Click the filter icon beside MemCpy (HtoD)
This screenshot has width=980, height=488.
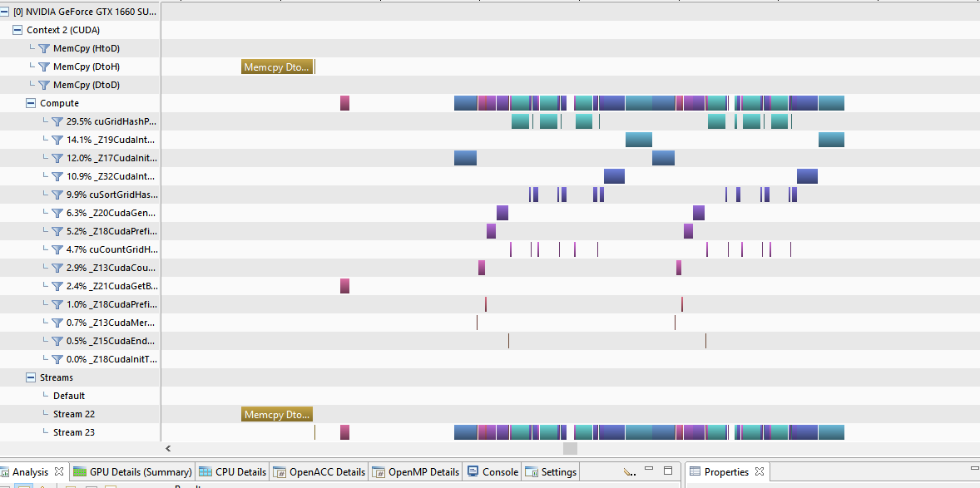(44, 48)
